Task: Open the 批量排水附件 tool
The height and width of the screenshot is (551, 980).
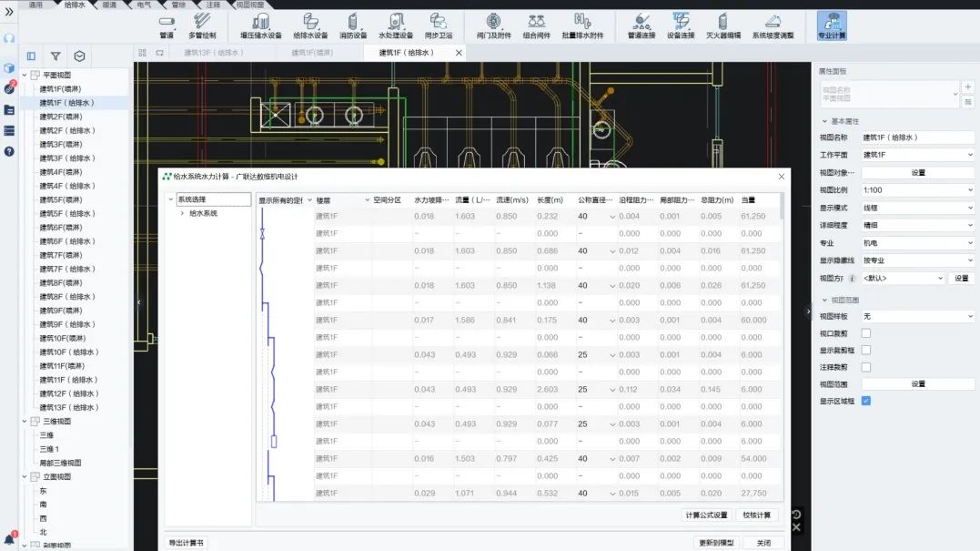Action: tap(582, 27)
